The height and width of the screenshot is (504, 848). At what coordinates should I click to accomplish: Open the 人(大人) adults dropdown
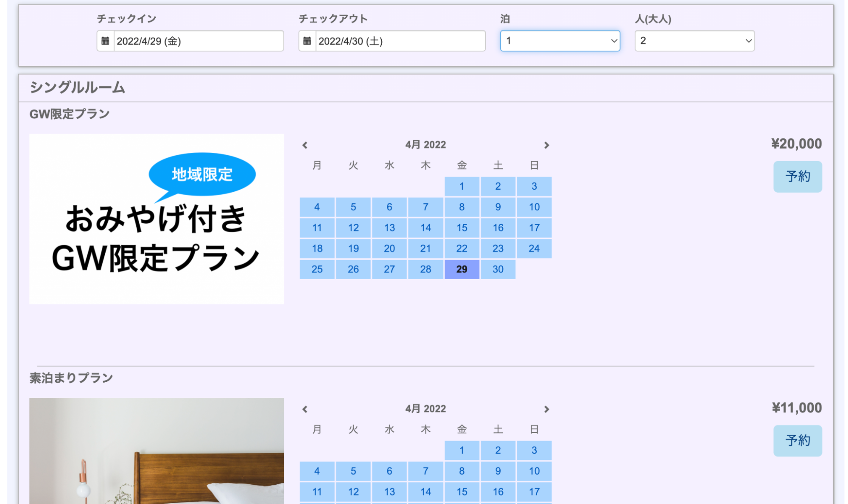694,41
